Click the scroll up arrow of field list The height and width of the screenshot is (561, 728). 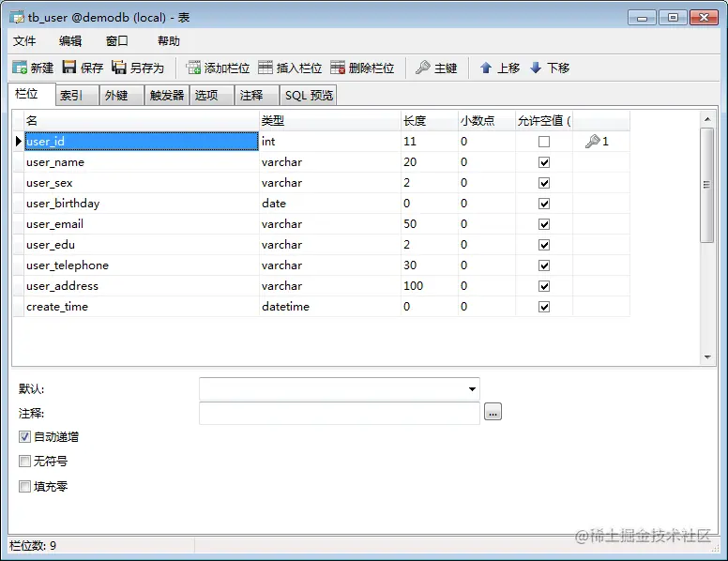click(707, 119)
